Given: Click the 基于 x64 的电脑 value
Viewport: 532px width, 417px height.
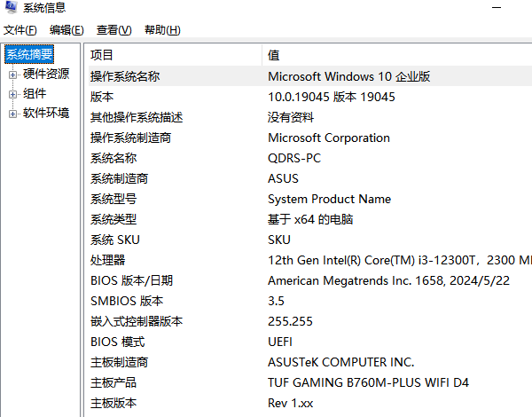Looking at the screenshot, I should (x=310, y=219).
